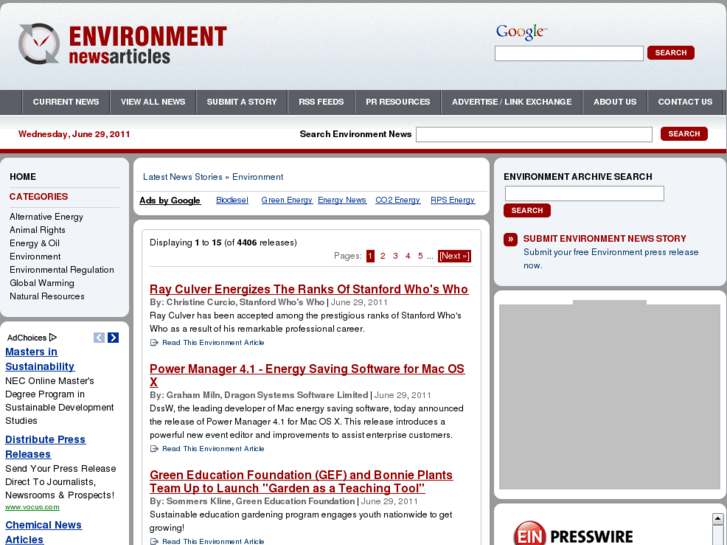727x545 pixels.
Task: Focus the Google search input field
Action: (569, 53)
